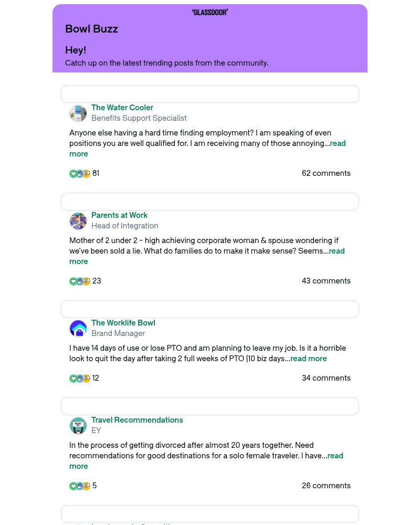This screenshot has width=420, height=525.
Task: Click The Water Cooler bowl avatar
Action: 78,113
